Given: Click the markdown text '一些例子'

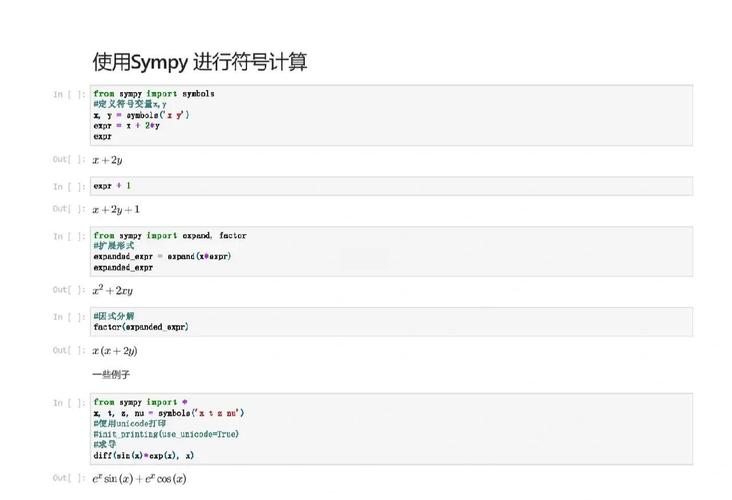Looking at the screenshot, I should pyautogui.click(x=111, y=374).
